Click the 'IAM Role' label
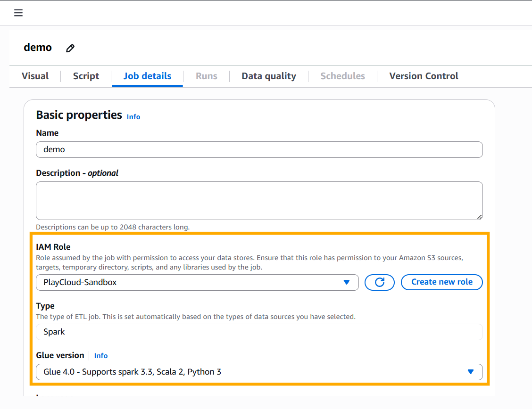Image resolution: width=532 pixels, height=409 pixels. coord(53,247)
